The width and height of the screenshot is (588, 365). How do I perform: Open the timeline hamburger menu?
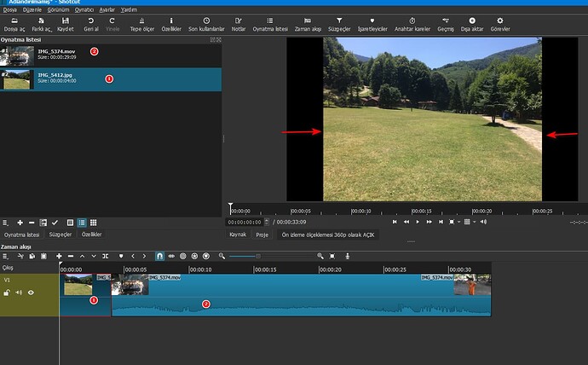[x=6, y=256]
